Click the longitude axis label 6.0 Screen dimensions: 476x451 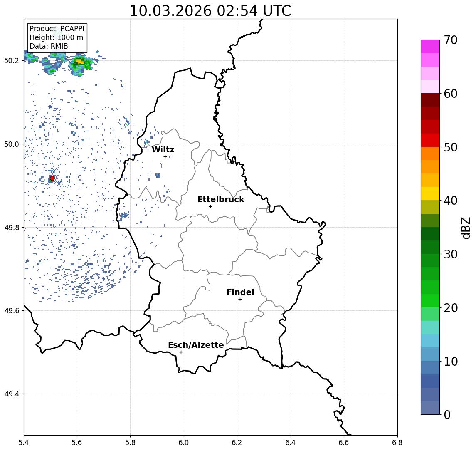pyautogui.click(x=184, y=443)
